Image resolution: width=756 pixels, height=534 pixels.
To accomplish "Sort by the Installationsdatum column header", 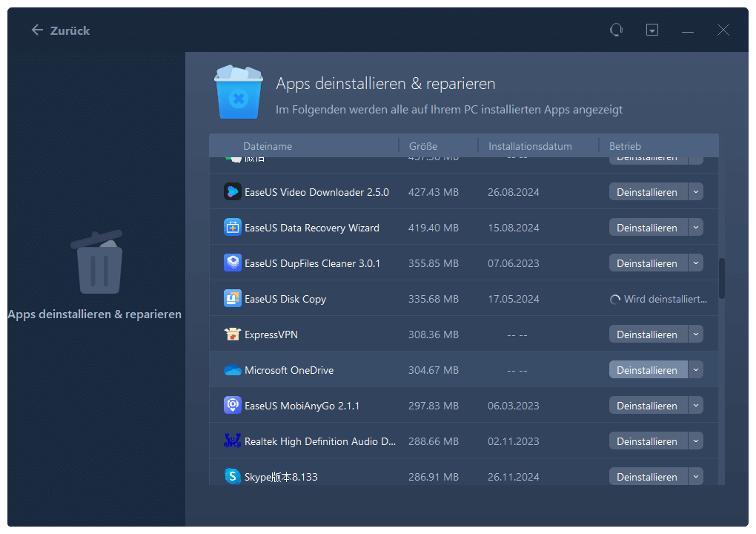I will [530, 146].
